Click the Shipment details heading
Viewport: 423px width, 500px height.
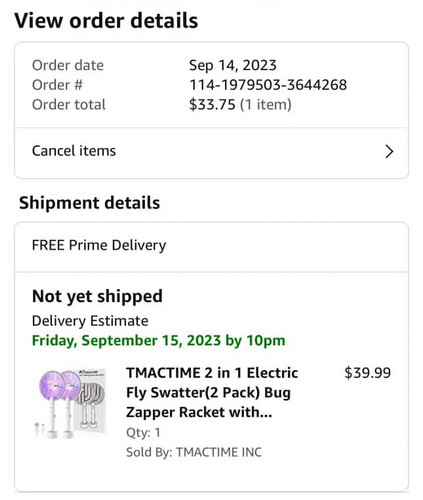pos(90,203)
